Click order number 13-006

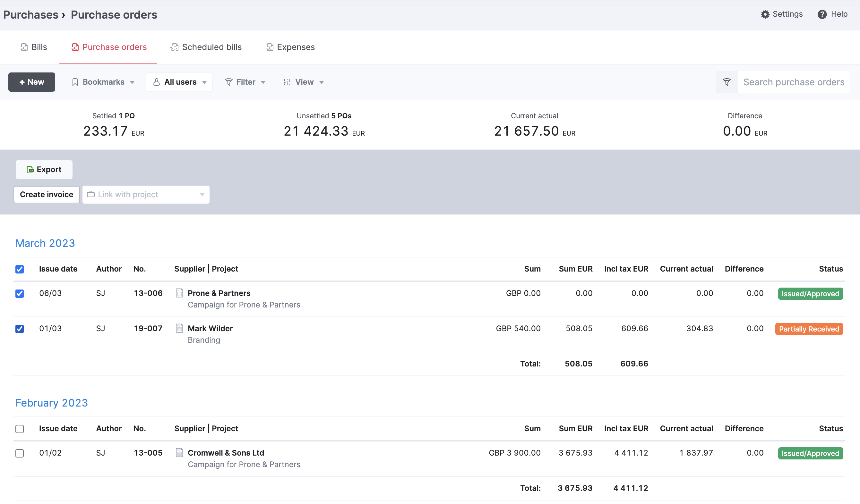[x=148, y=293]
